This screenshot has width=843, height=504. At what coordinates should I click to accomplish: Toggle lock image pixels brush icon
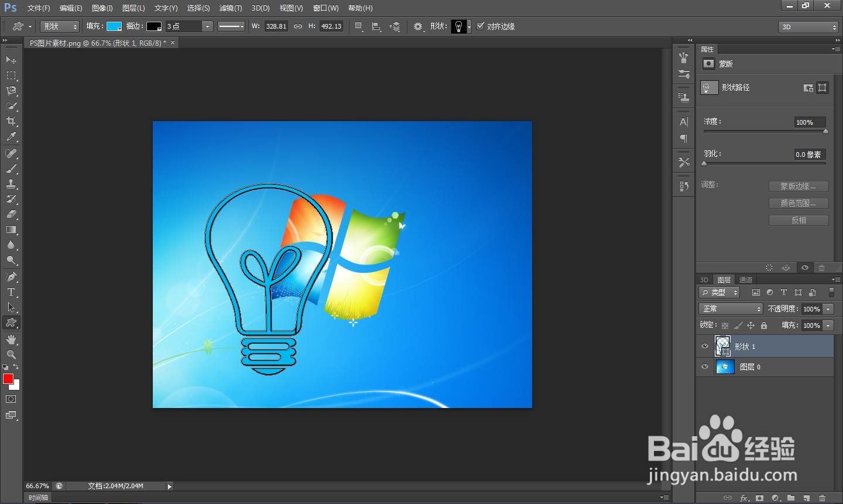point(738,325)
